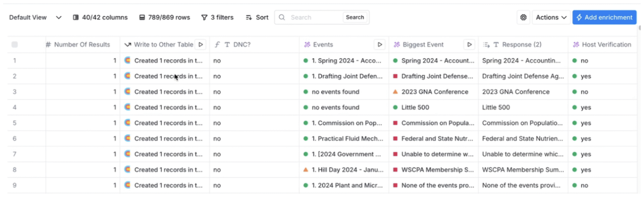The height and width of the screenshot is (200, 644).
Task: Click the Response (2) column header
Action: pyautogui.click(x=523, y=45)
